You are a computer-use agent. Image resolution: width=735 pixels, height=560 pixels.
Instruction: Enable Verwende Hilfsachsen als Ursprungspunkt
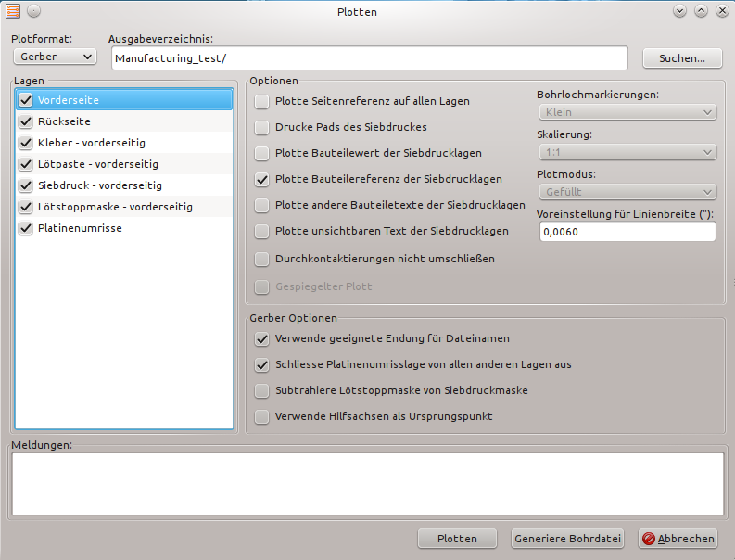(261, 416)
